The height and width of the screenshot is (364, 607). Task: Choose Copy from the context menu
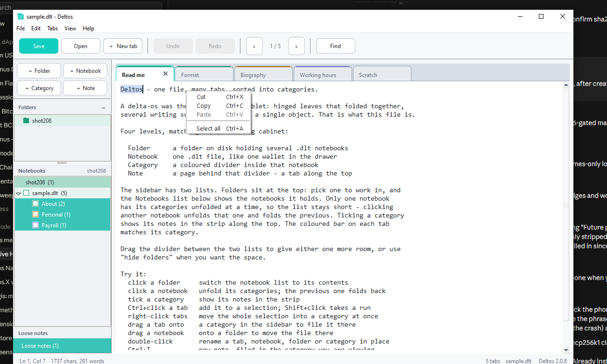point(218,106)
